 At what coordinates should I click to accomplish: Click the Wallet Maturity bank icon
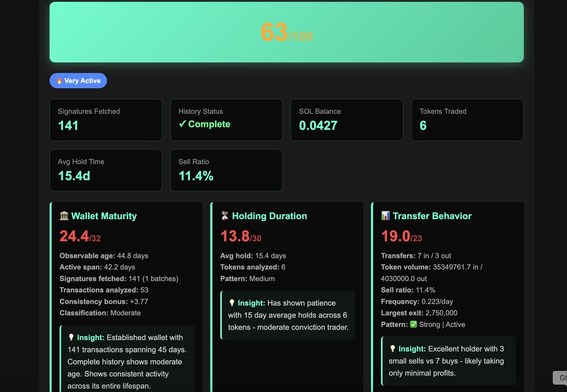click(x=64, y=216)
